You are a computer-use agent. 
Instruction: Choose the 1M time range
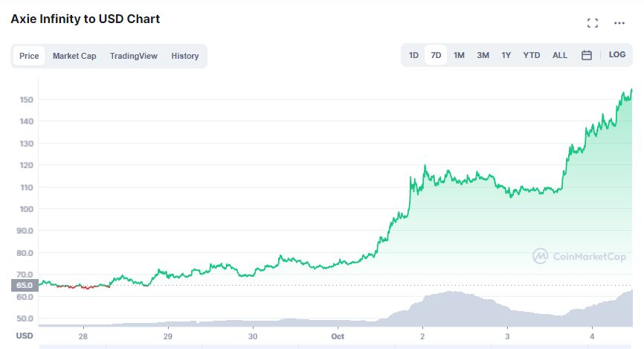click(459, 55)
